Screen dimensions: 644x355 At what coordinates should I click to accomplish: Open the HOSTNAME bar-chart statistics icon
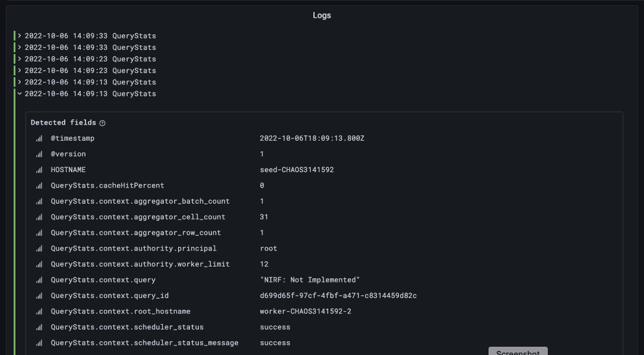(39, 170)
